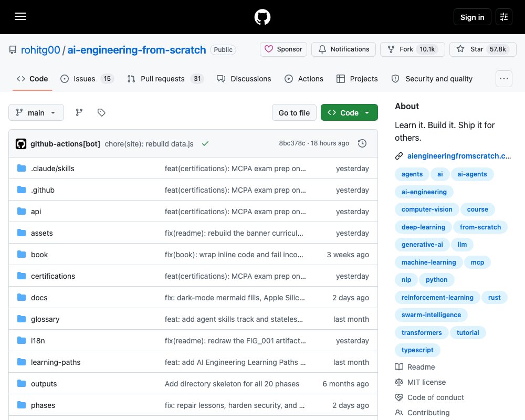Viewport: 525px width, 420px height.
Task: Click the GitHub Octocat logo
Action: coord(262,17)
